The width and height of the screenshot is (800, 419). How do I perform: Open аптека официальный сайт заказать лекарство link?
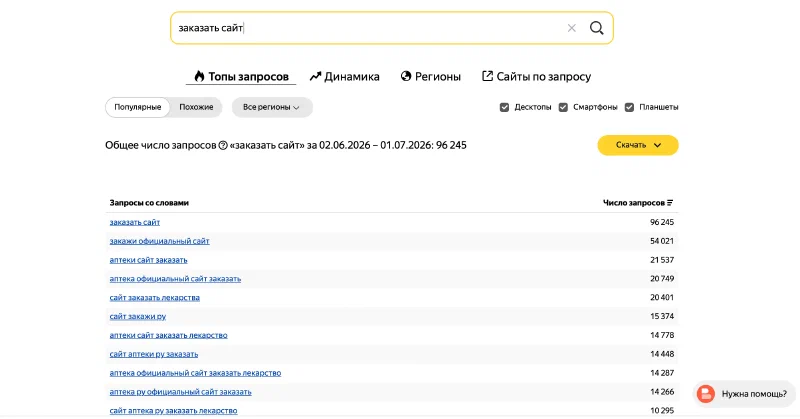195,373
